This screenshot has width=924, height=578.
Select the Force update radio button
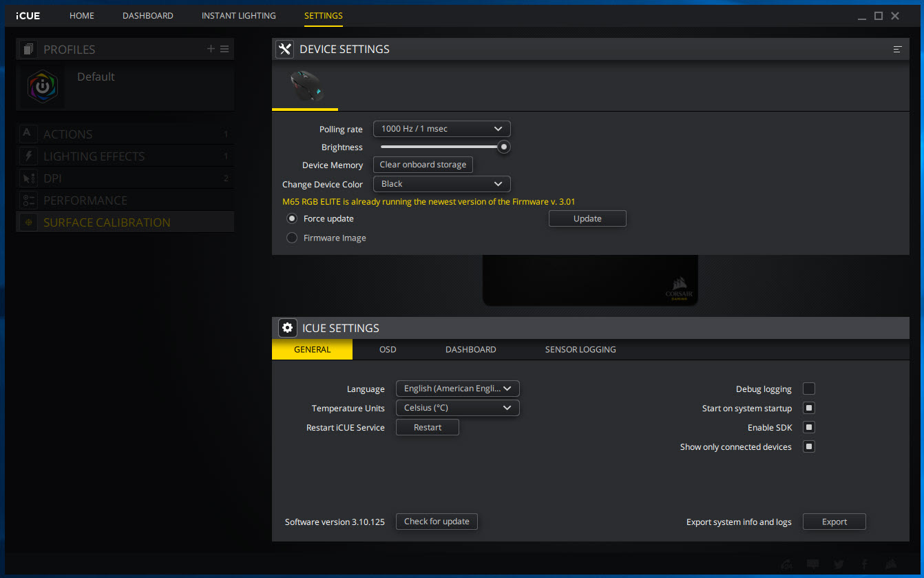click(x=292, y=218)
